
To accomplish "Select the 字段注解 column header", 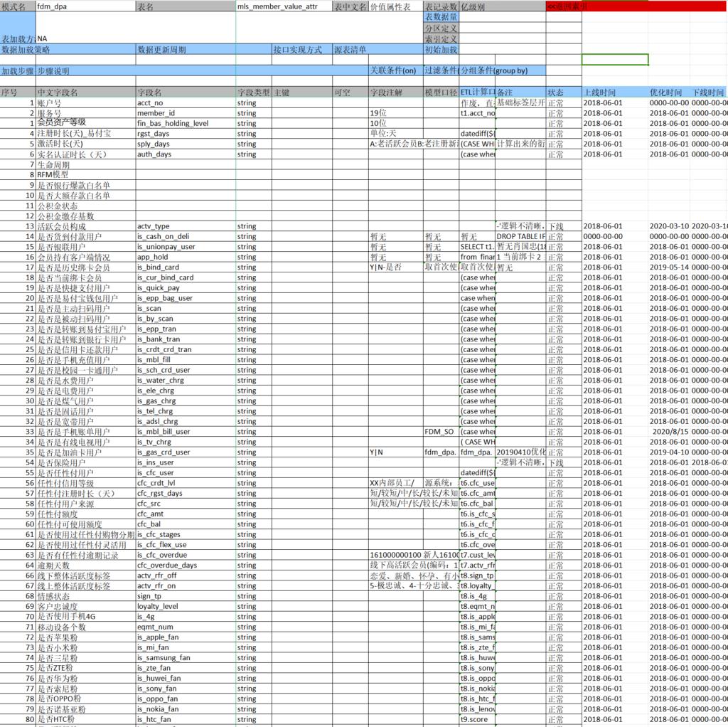I will [x=395, y=92].
